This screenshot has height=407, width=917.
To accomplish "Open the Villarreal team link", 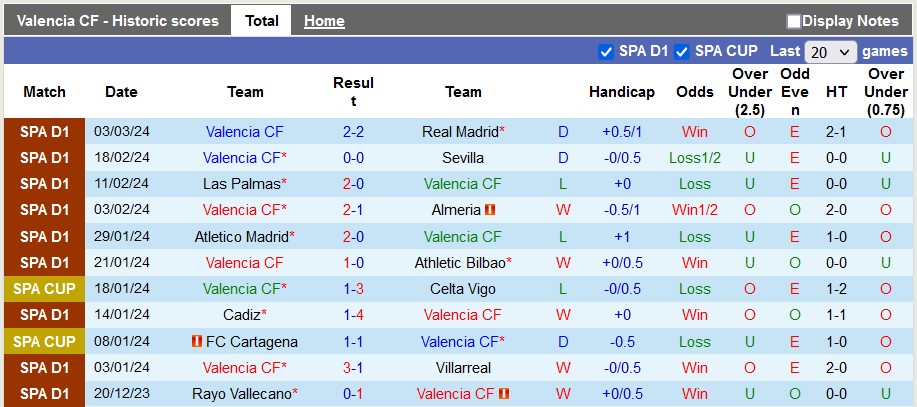I will [463, 367].
